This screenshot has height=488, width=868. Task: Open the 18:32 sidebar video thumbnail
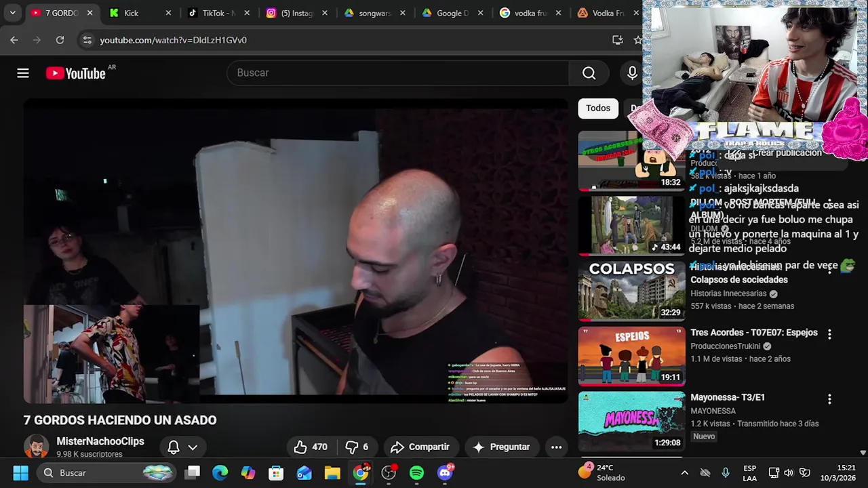(x=631, y=161)
